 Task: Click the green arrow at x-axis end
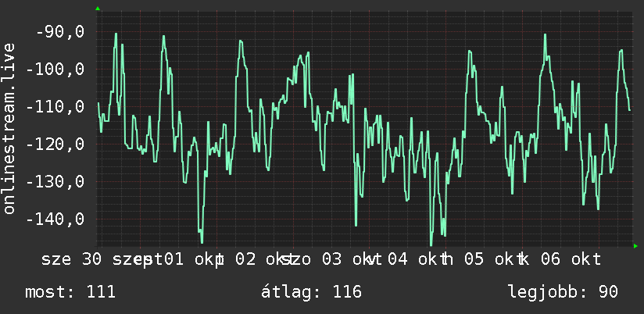pyautogui.click(x=635, y=246)
